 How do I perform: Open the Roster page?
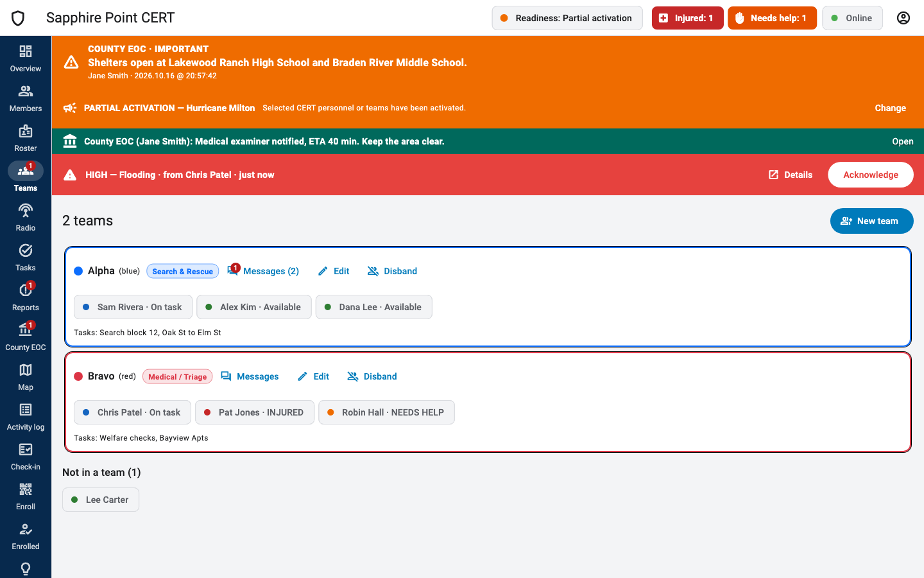point(26,138)
